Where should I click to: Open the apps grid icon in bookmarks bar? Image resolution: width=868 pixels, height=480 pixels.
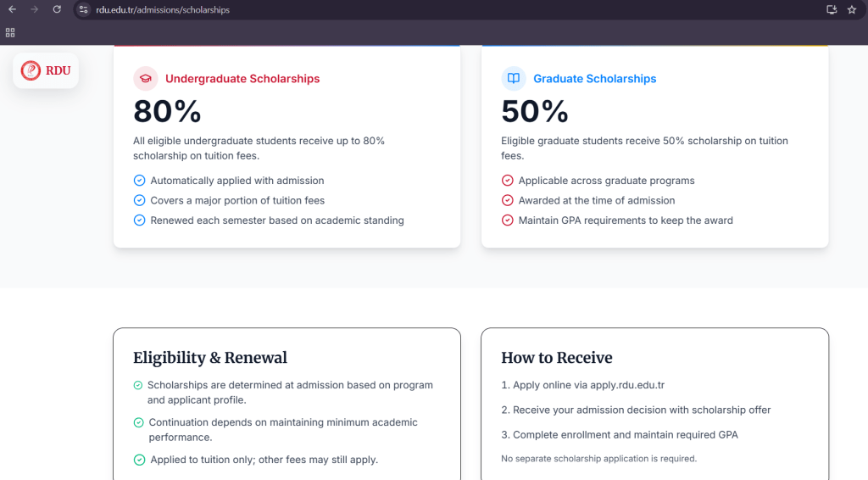tap(10, 33)
